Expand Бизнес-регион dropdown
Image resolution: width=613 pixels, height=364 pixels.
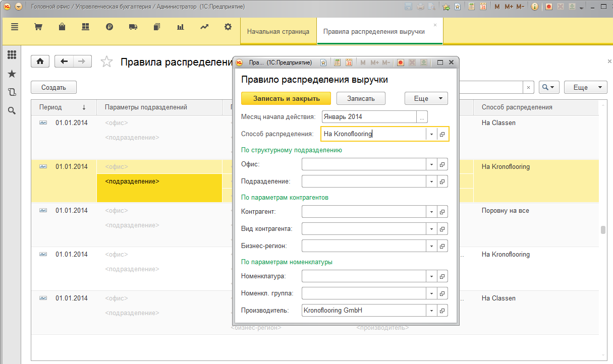click(432, 246)
